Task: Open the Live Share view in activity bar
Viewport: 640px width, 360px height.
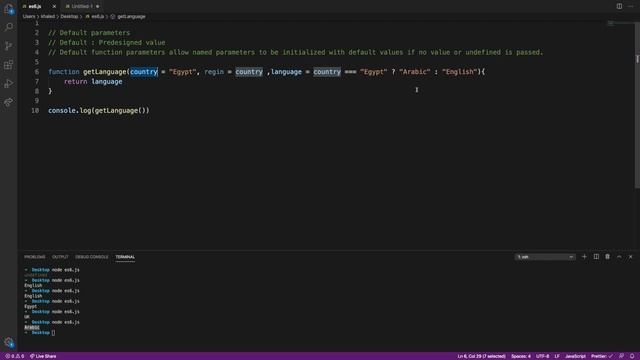Action: click(x=9, y=102)
